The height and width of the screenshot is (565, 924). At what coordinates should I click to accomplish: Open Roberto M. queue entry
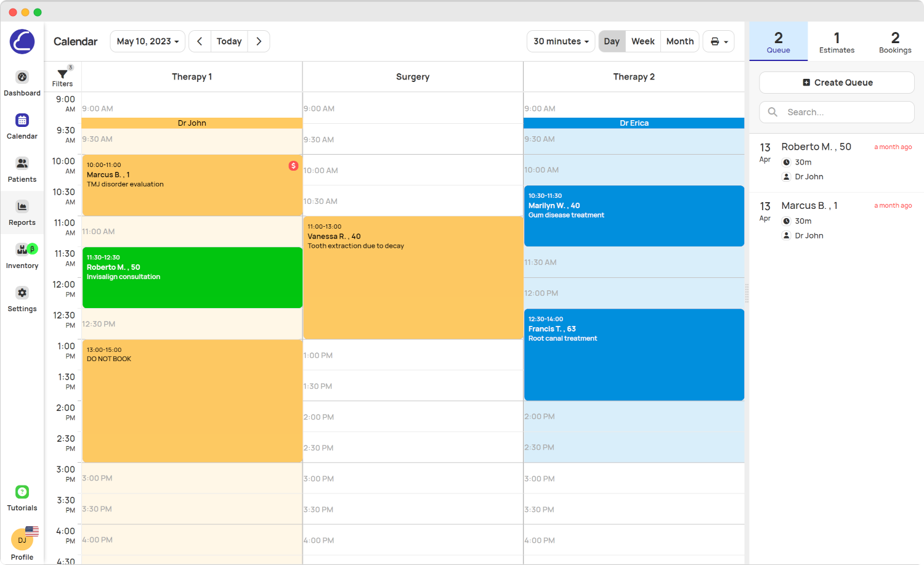coord(837,162)
